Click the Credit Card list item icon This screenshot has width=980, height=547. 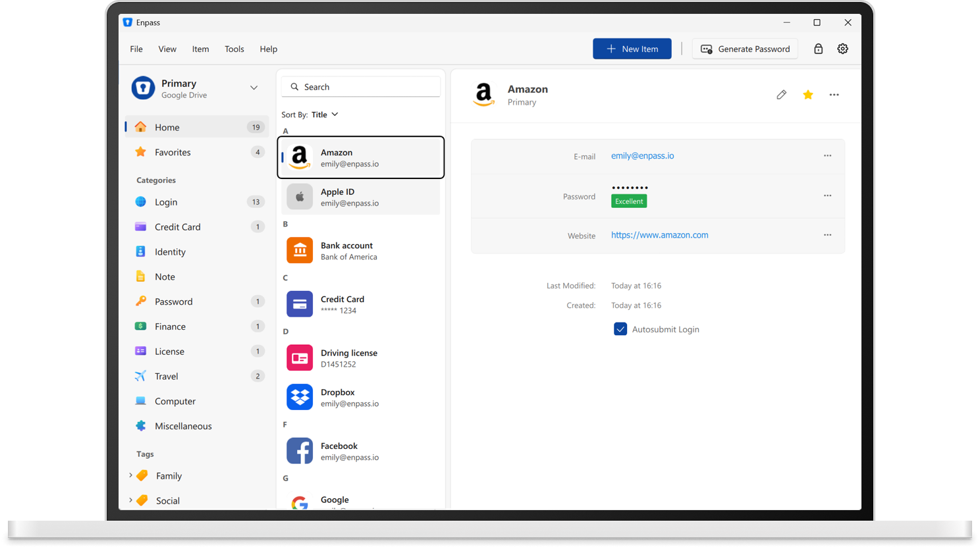tap(300, 304)
